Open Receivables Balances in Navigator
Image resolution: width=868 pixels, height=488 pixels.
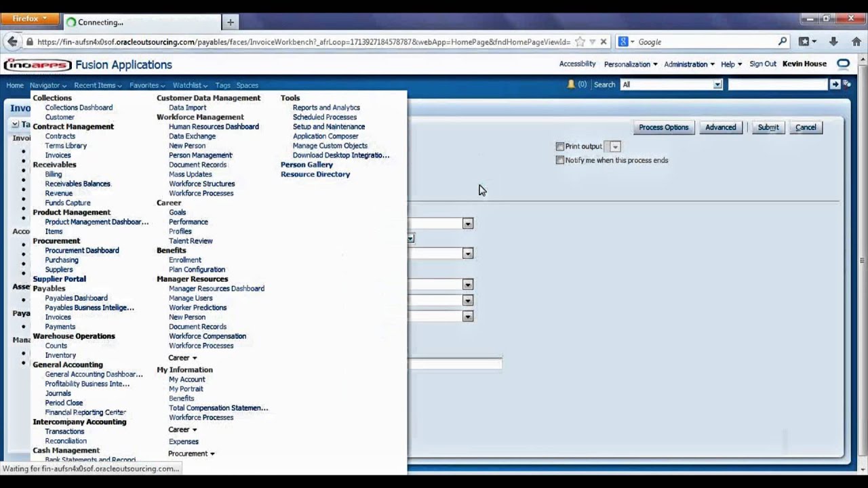[77, 184]
